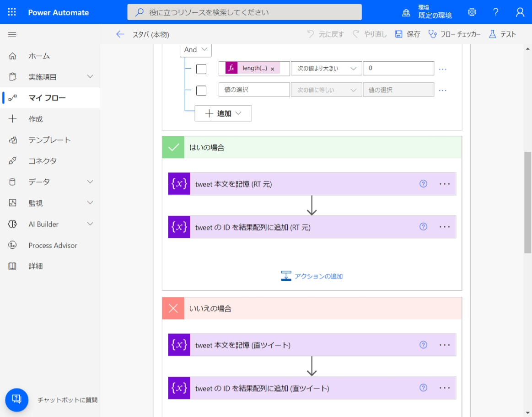Remove the length(...) expression token
The width and height of the screenshot is (532, 417).
pyautogui.click(x=273, y=69)
